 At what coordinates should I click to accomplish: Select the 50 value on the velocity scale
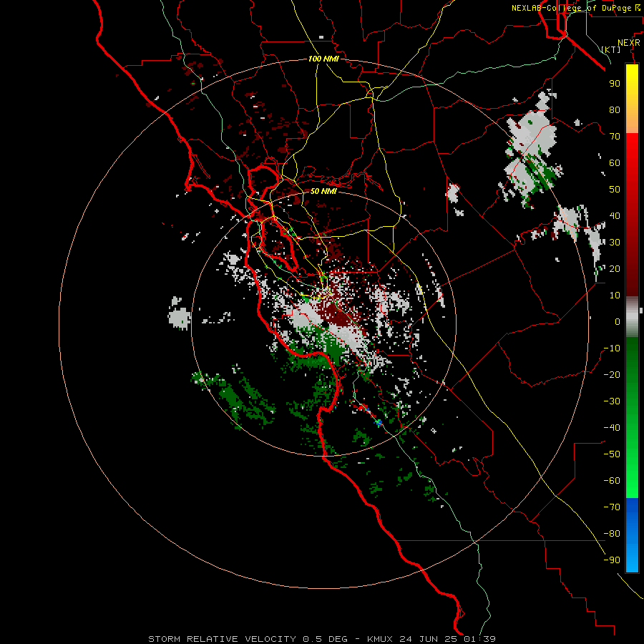(x=615, y=190)
